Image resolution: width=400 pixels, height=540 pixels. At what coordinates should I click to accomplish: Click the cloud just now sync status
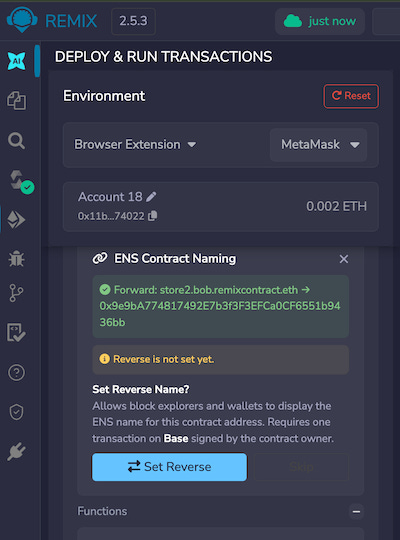(x=320, y=21)
